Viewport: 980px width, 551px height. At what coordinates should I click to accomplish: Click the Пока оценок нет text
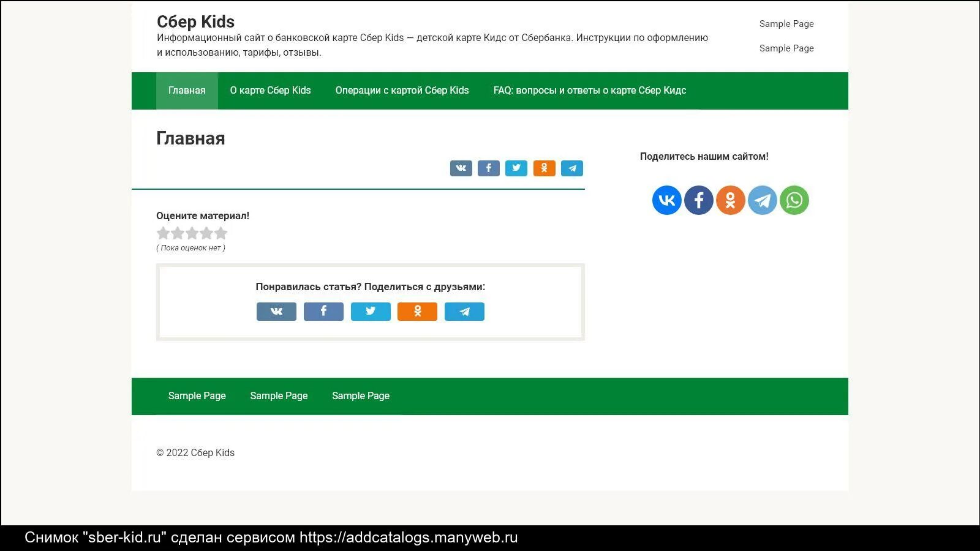coord(190,248)
